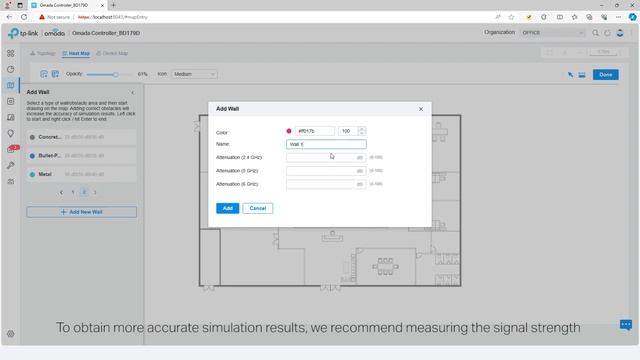Open browser split screen icon
Viewport: 640px width, 360px height.
pyautogui.click(x=560, y=17)
